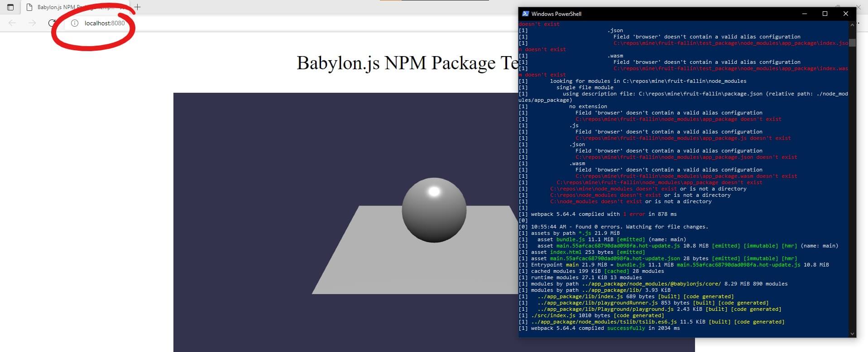Screen dimensions: 868x352
Task: Click the PowerShell scrollbar up arrow
Action: (853, 24)
